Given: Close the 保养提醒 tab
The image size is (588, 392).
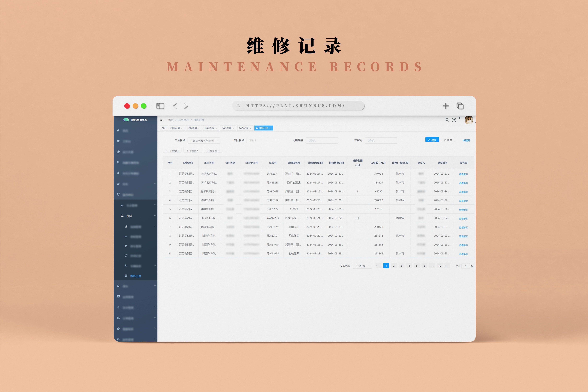Looking at the screenshot, I should point(233,128).
